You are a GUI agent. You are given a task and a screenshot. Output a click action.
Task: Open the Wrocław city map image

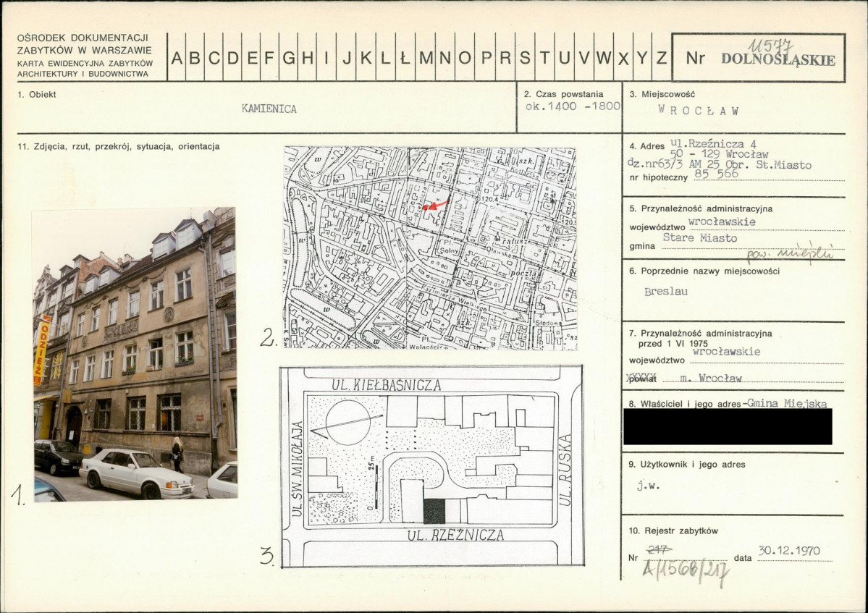(430, 248)
